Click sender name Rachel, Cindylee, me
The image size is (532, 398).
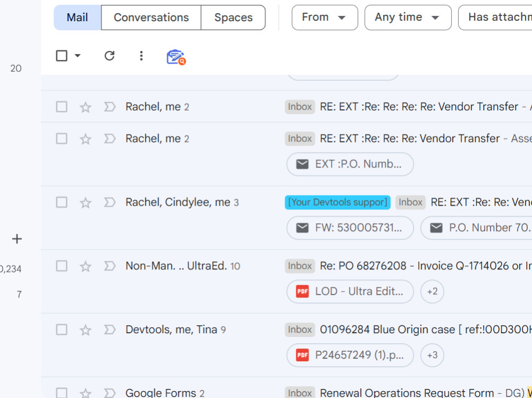pos(178,202)
